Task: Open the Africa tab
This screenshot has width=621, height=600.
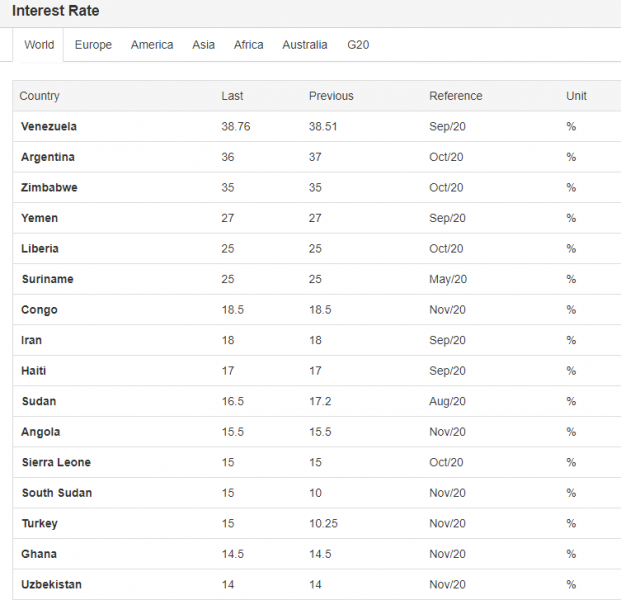Action: (x=249, y=45)
